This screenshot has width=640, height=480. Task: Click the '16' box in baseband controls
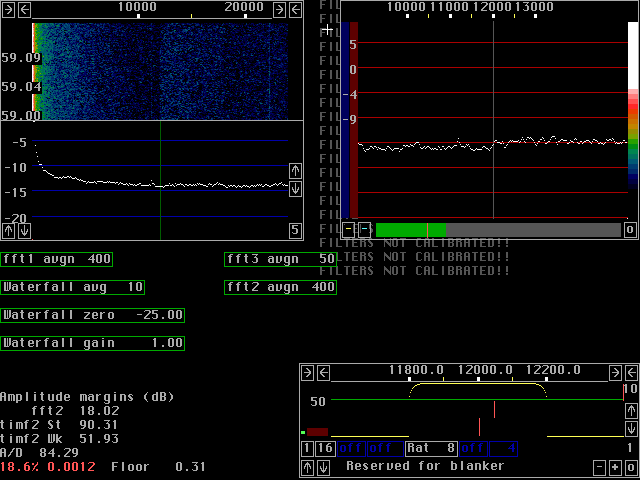[x=326, y=449]
